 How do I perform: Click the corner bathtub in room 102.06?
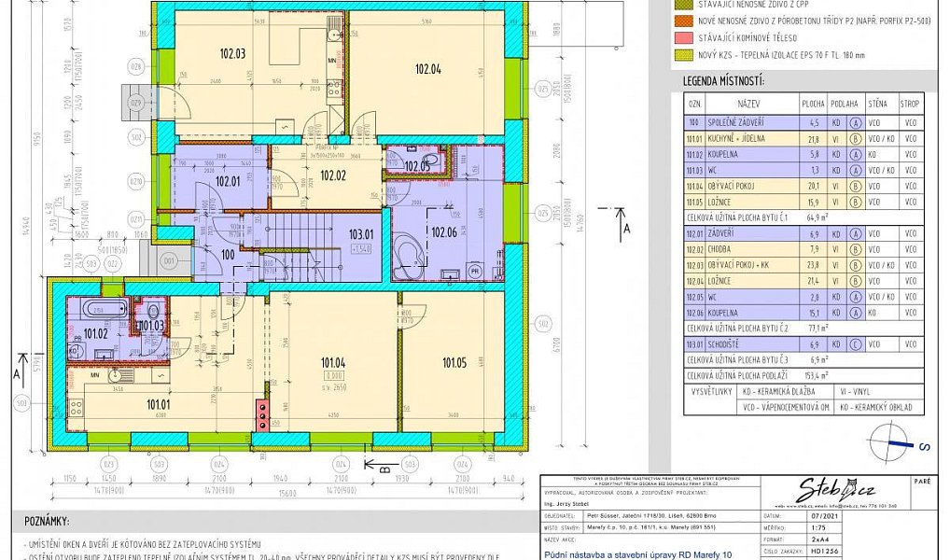click(410, 256)
